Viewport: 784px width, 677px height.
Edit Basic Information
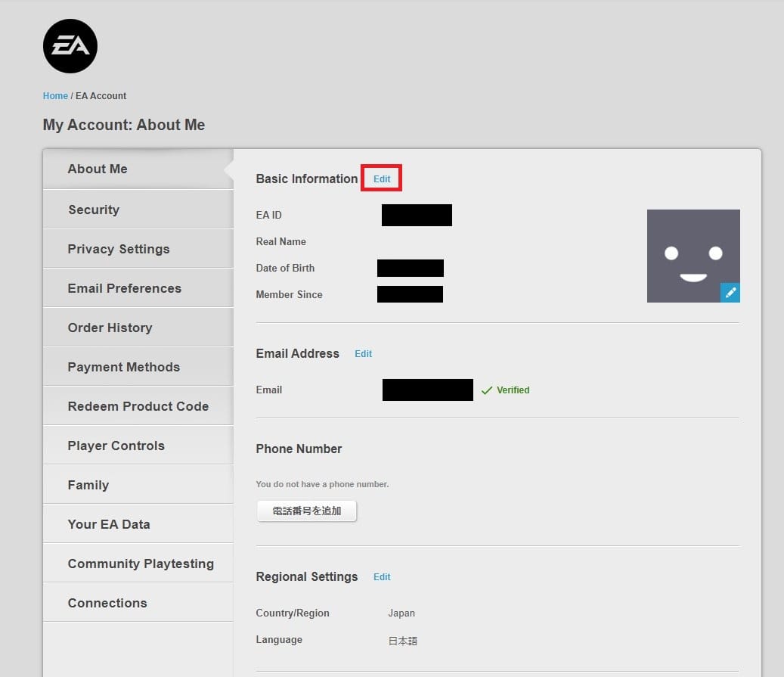click(x=382, y=179)
